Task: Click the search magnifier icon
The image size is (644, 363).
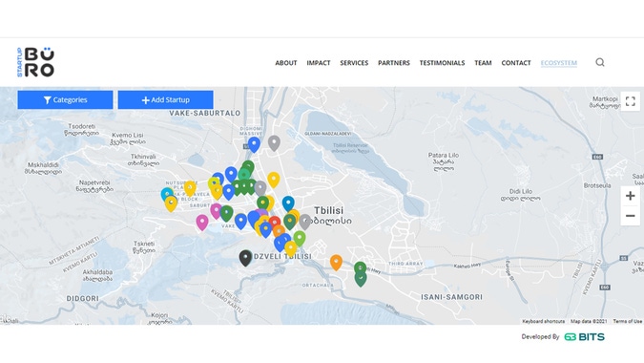Action: coord(600,62)
